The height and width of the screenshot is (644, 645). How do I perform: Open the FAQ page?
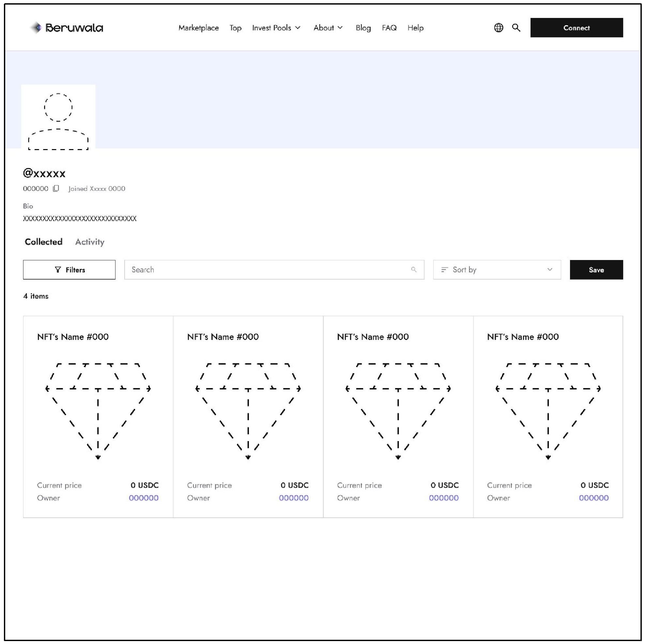389,28
